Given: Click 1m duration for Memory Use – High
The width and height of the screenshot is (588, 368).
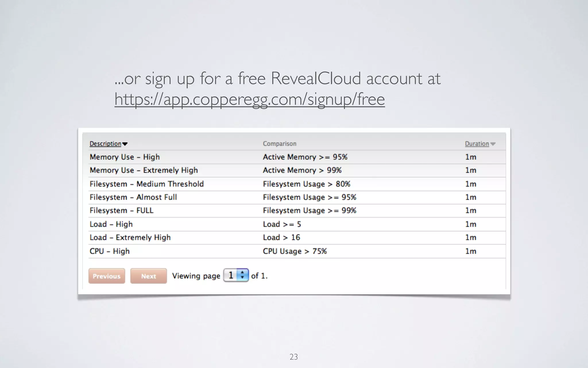Looking at the screenshot, I should coord(471,157).
